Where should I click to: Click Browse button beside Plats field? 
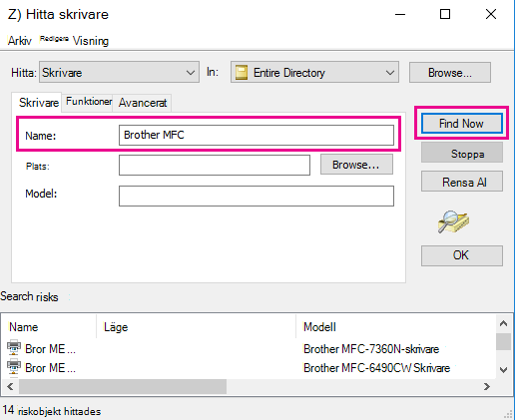click(x=356, y=165)
